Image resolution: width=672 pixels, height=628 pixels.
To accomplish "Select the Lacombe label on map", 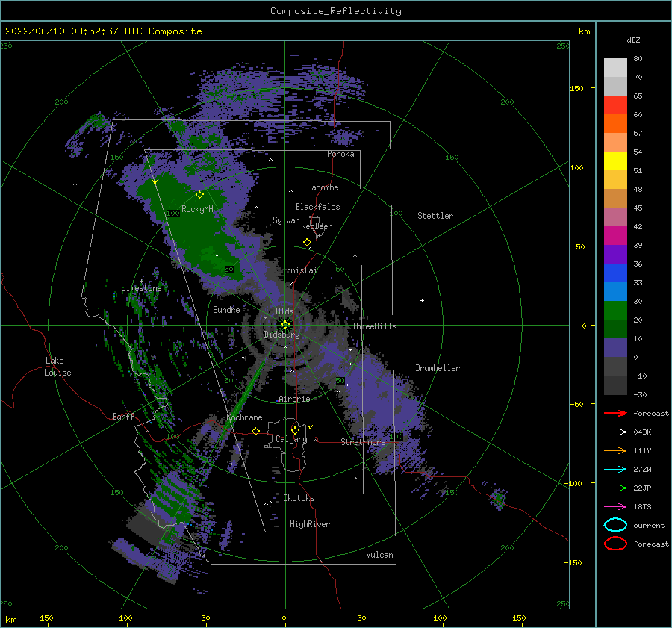I will 323,187.
